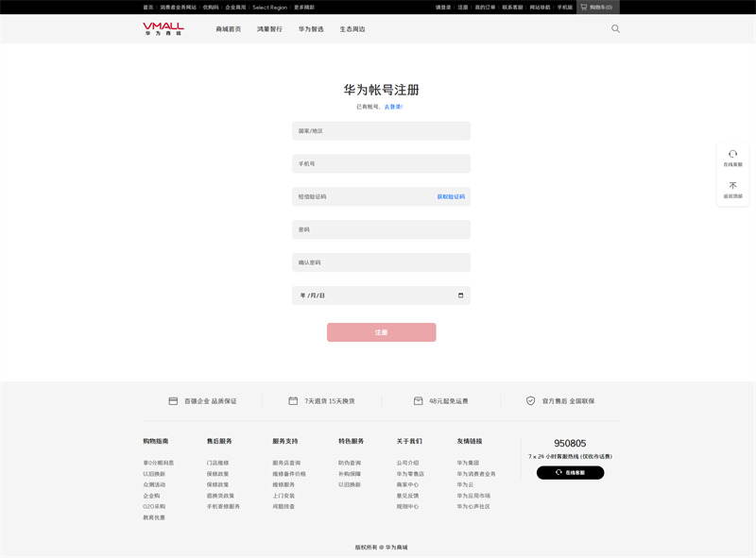Open the search magnifier icon
Viewport: 756px width, 558px height.
click(615, 29)
